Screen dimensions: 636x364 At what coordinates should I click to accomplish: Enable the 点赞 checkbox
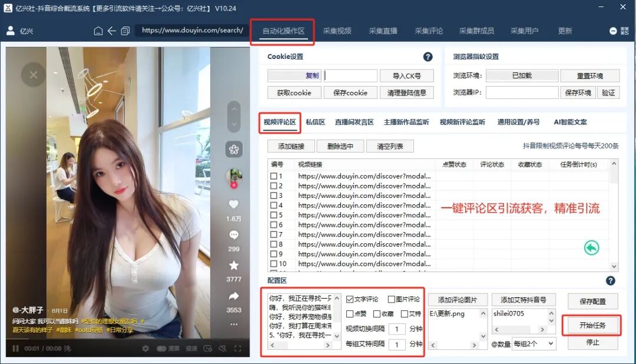pos(350,314)
